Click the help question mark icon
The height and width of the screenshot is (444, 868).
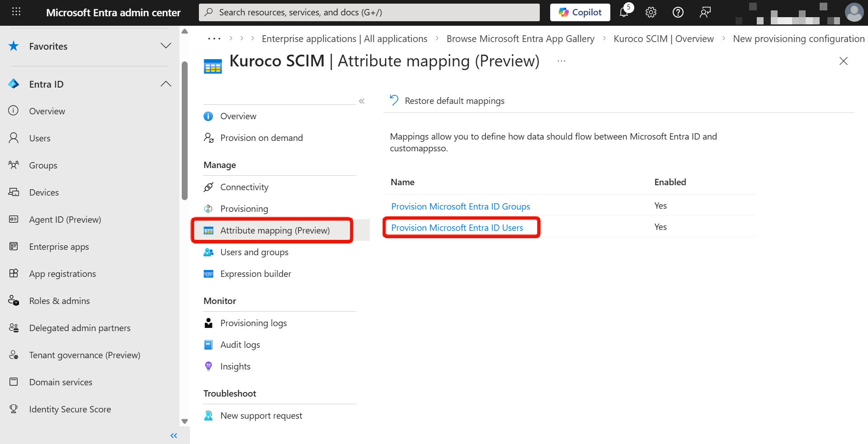coord(678,12)
